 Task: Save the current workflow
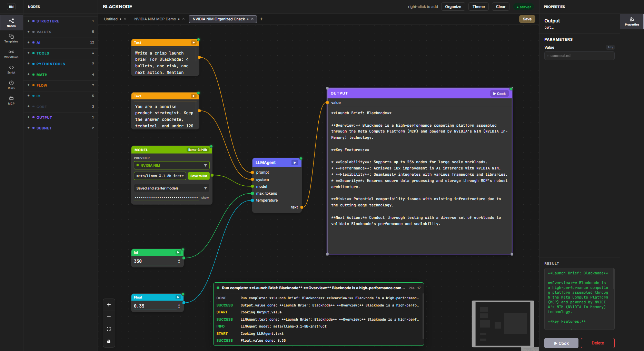pos(527,19)
